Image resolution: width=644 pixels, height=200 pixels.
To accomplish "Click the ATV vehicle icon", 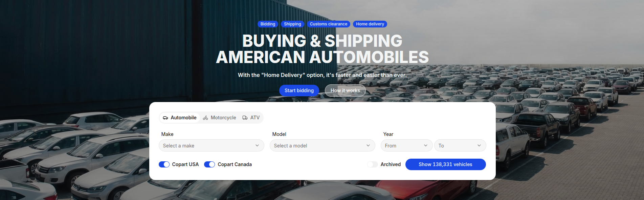I will click(245, 118).
